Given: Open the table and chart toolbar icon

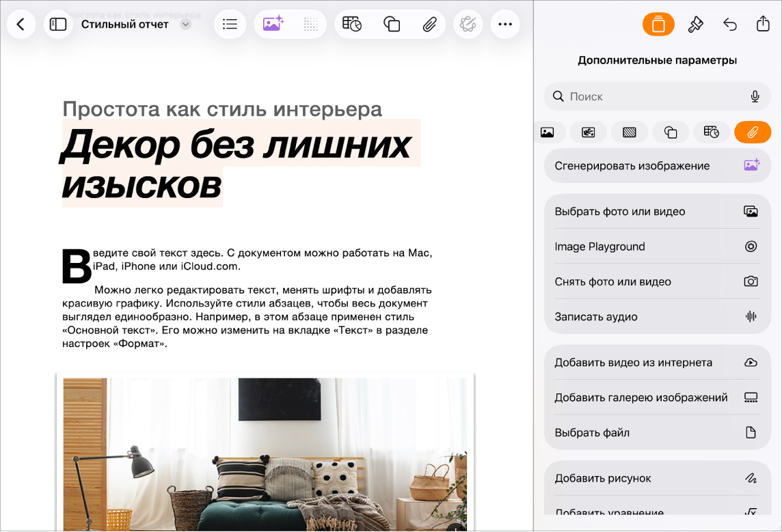Looking at the screenshot, I should 352,24.
